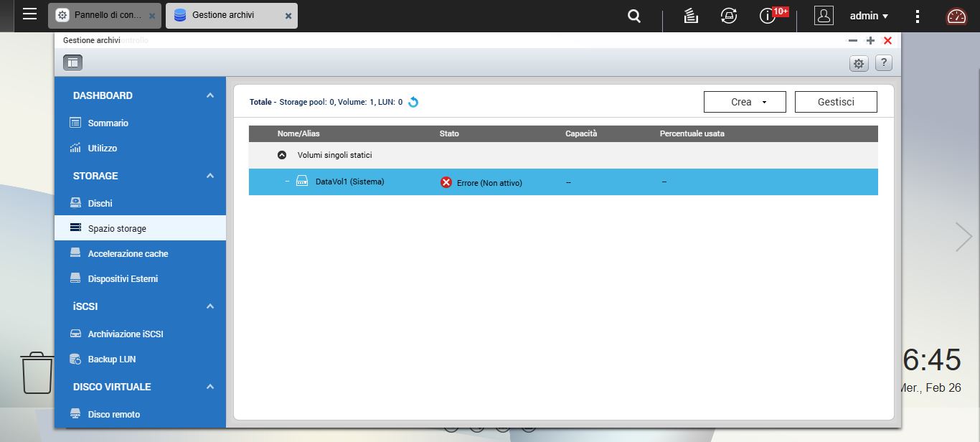
Task: Click the refresh icon next to LUN count
Action: pyautogui.click(x=413, y=102)
